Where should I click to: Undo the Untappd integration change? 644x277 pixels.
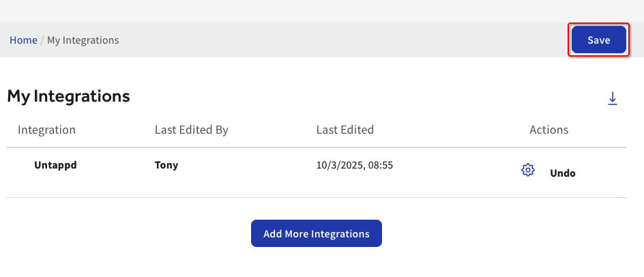point(563,173)
